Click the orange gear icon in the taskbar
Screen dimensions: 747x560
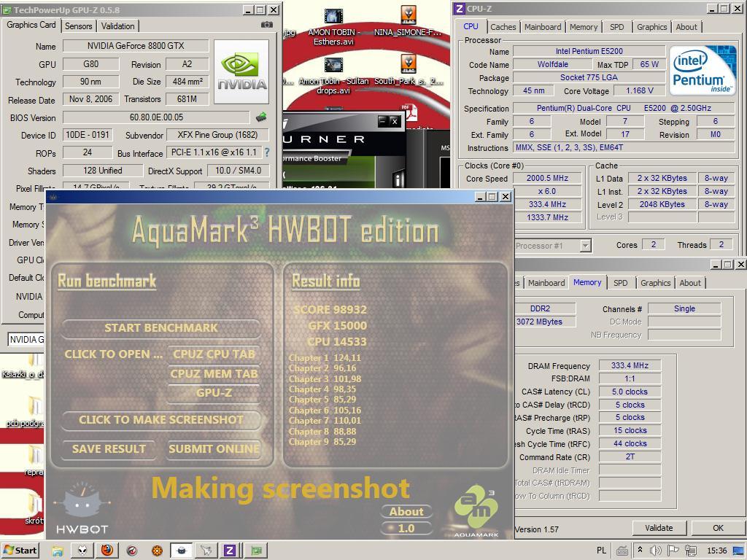(157, 551)
